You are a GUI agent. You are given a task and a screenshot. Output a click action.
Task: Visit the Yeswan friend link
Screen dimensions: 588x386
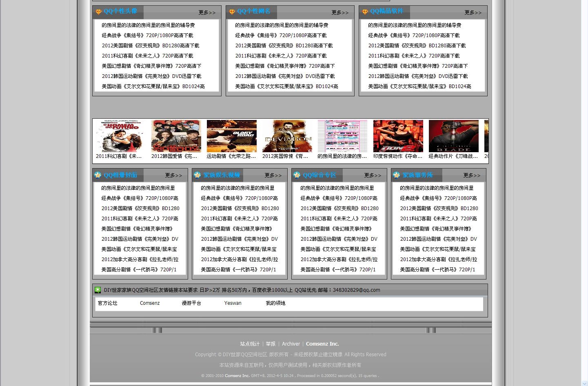point(233,303)
